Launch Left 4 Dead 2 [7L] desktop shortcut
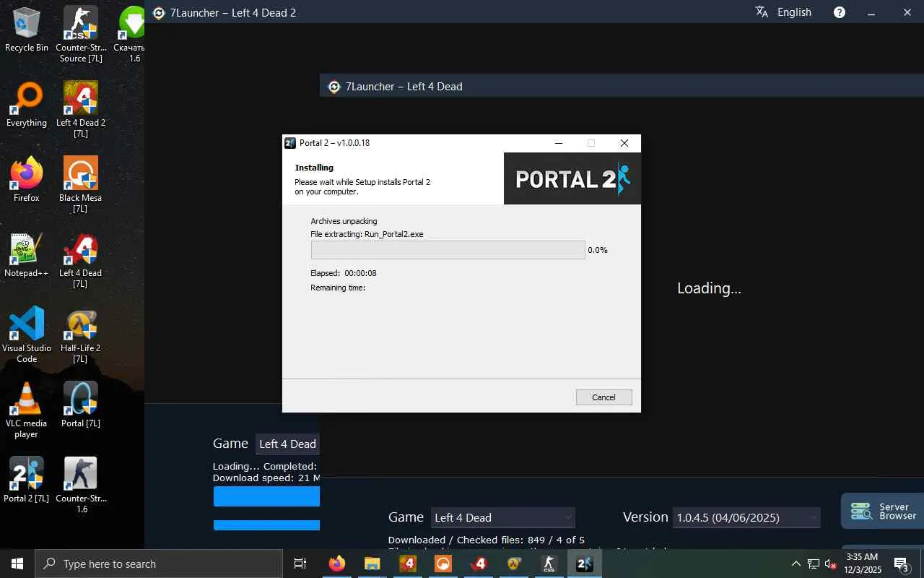 point(81,110)
